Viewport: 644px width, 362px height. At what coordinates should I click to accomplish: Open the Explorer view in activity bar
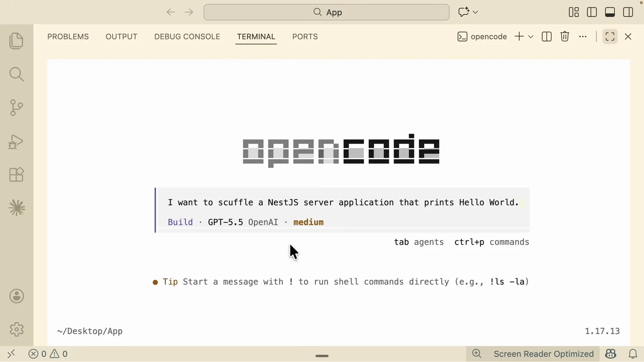click(x=17, y=41)
